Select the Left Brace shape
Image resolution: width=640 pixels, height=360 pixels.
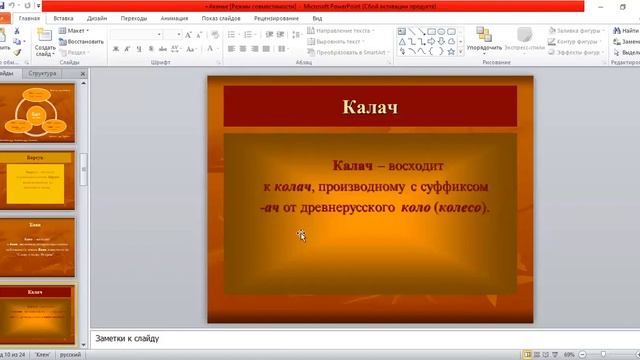click(431, 51)
